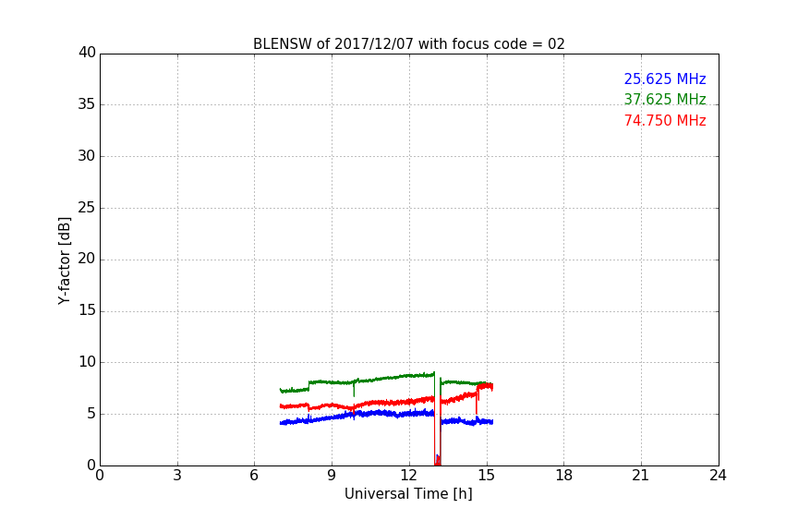Click x-axis tick label 18
This screenshot has width=798, height=532.
tap(564, 476)
